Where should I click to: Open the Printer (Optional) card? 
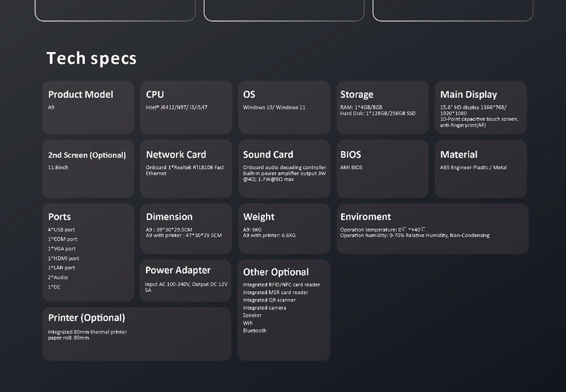136,334
